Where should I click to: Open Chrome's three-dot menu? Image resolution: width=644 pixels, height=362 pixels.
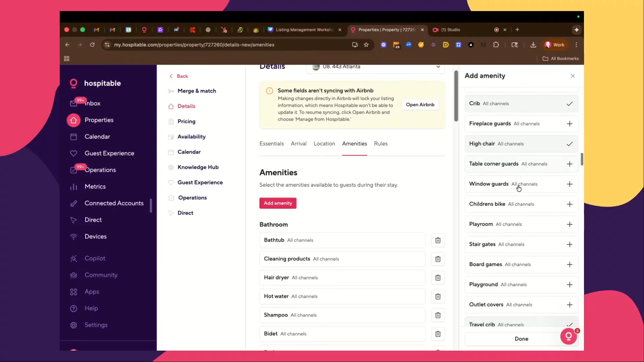click(576, 45)
